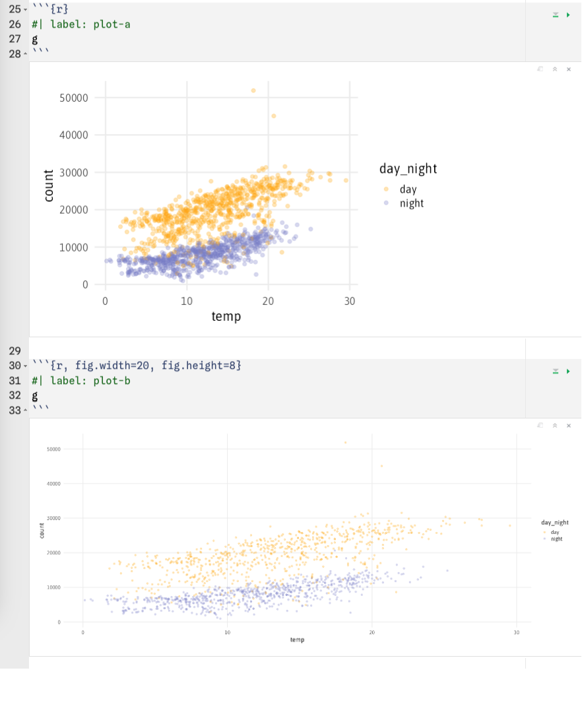This screenshot has width=582, height=728.
Task: Run the plot-a code chunk
Action: tap(568, 15)
